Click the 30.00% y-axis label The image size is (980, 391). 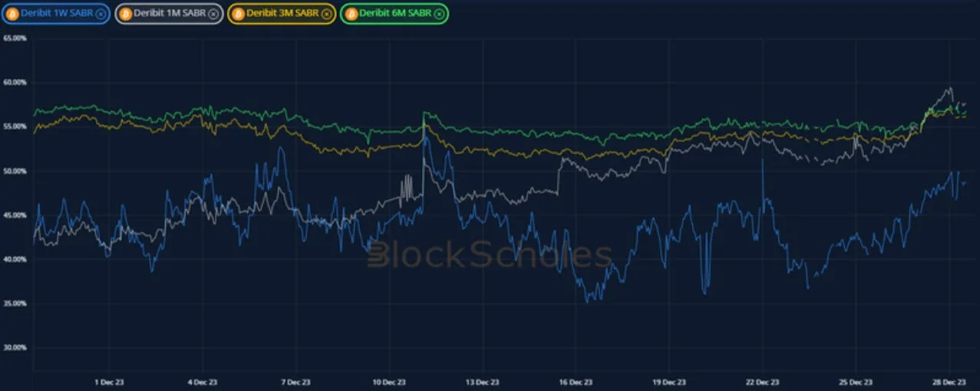15,347
